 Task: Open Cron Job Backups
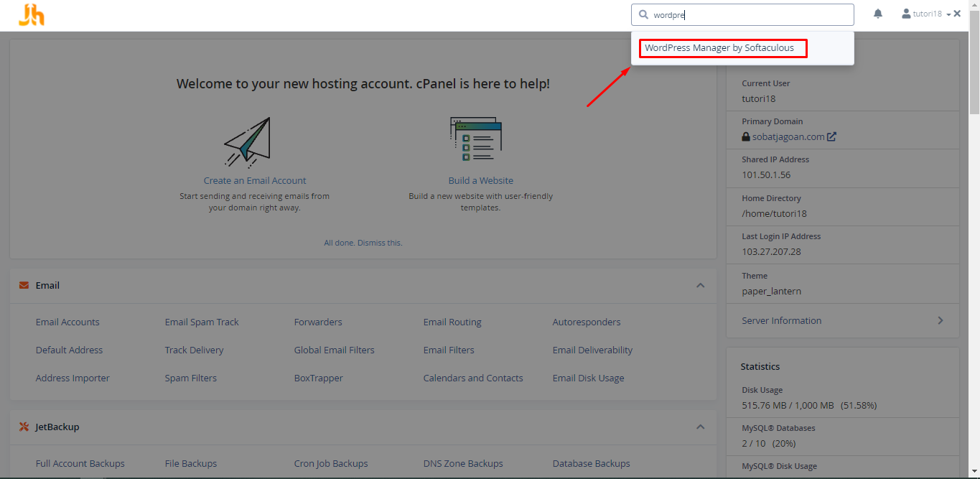pyautogui.click(x=331, y=463)
